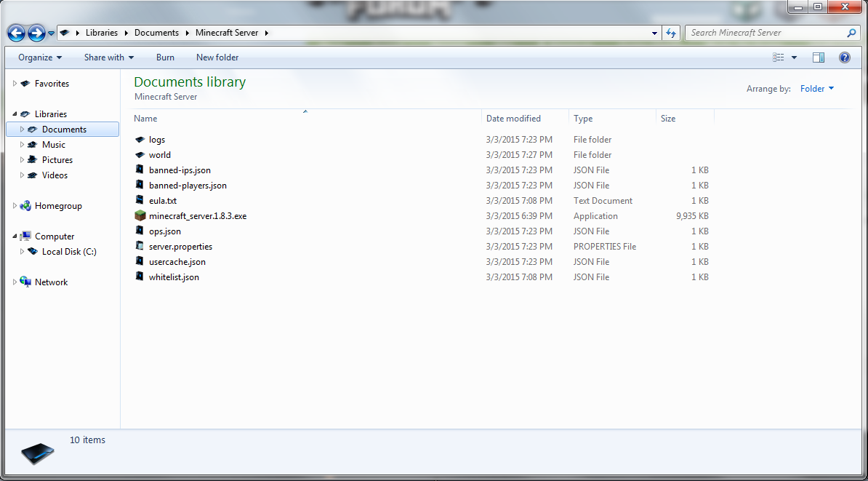Open the Organize menu

point(40,57)
